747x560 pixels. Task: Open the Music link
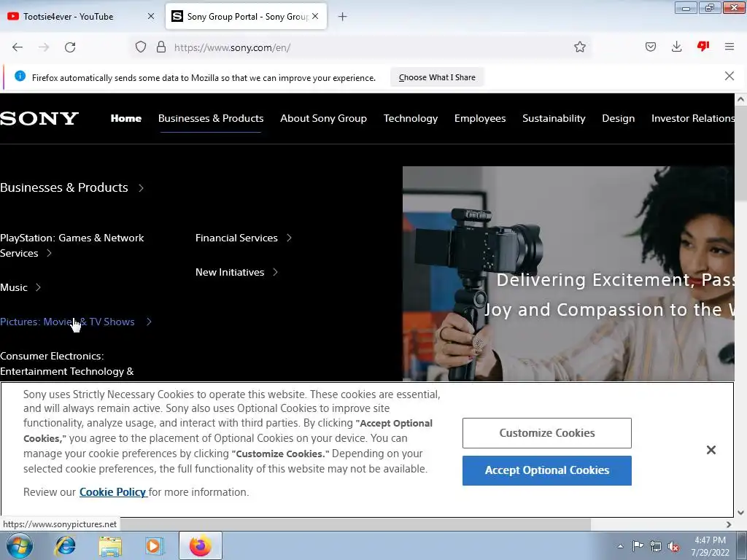14,287
